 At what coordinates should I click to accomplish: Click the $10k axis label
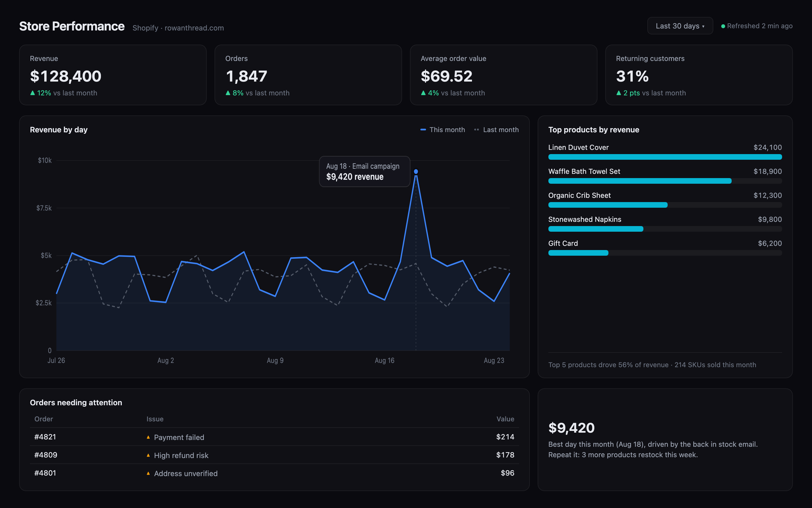pyautogui.click(x=45, y=160)
